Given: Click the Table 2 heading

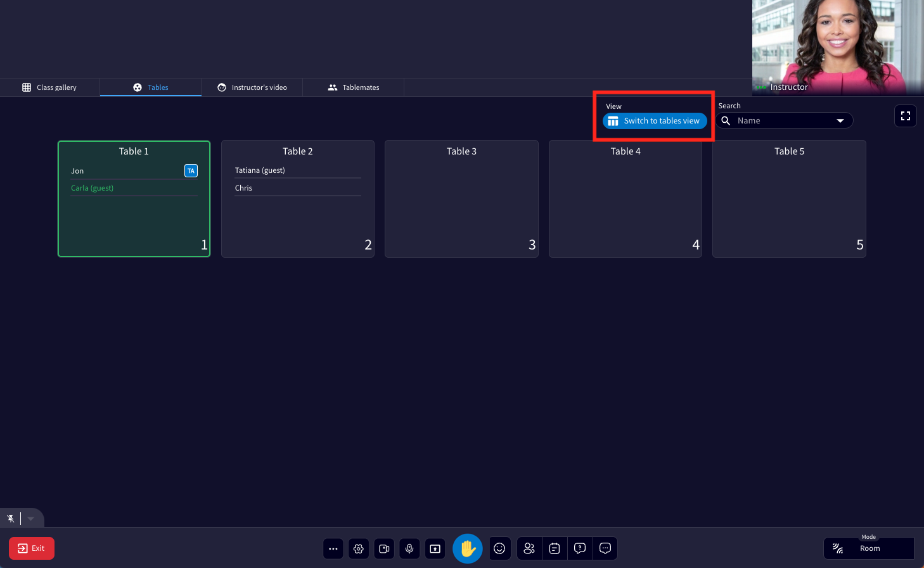Looking at the screenshot, I should [x=298, y=151].
